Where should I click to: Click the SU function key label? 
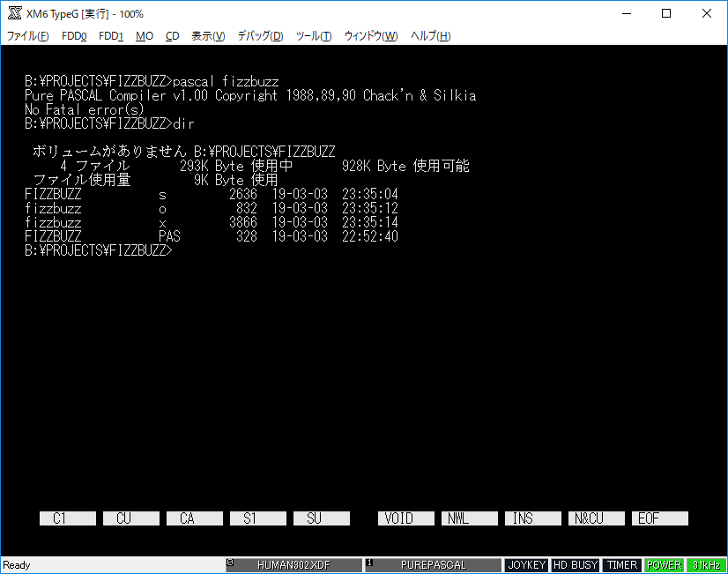[x=322, y=518]
